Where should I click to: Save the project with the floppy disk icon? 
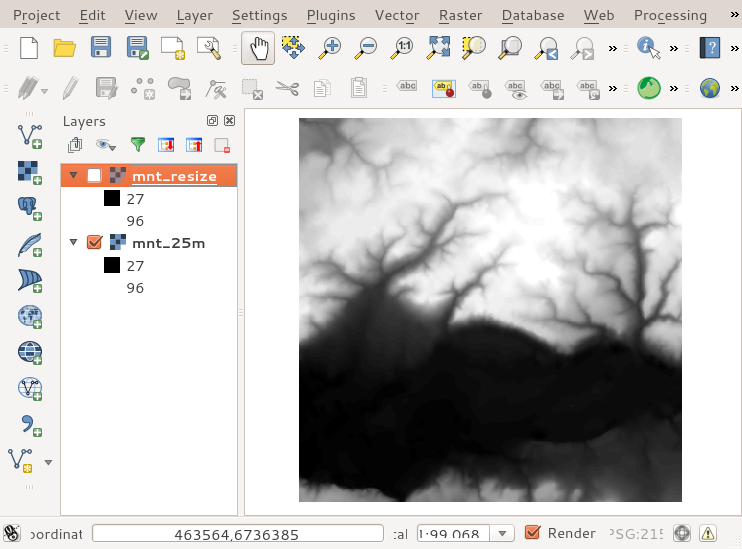tap(101, 48)
